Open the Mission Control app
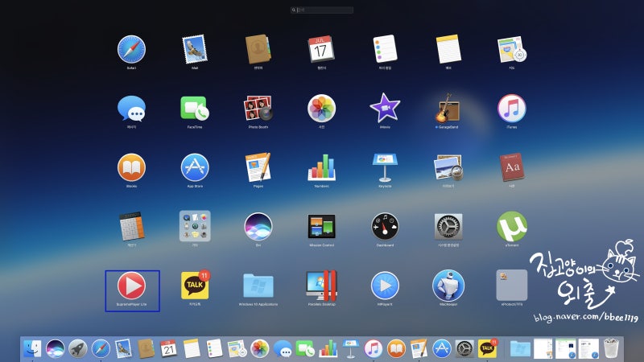This screenshot has height=362, width=644. [x=321, y=226]
